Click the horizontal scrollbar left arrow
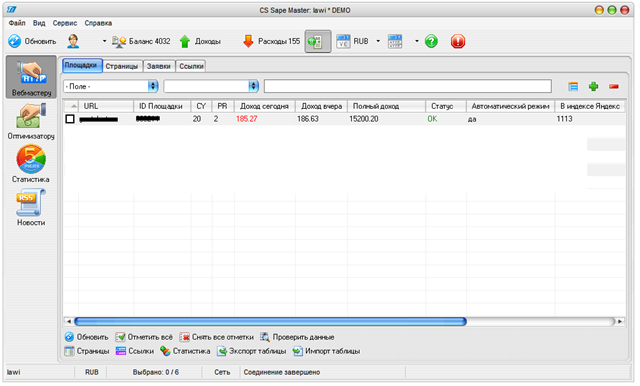Image resolution: width=640 pixels, height=386 pixels. 69,322
